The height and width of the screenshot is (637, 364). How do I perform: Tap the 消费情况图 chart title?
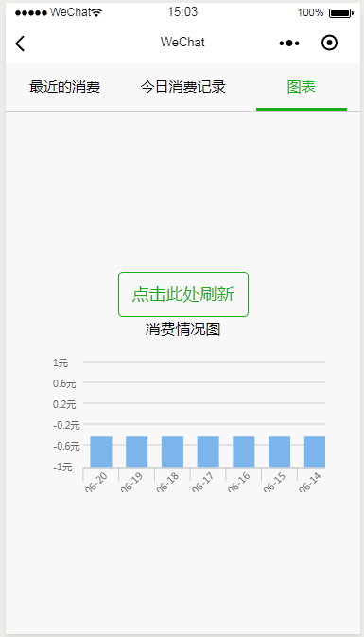pyautogui.click(x=182, y=329)
